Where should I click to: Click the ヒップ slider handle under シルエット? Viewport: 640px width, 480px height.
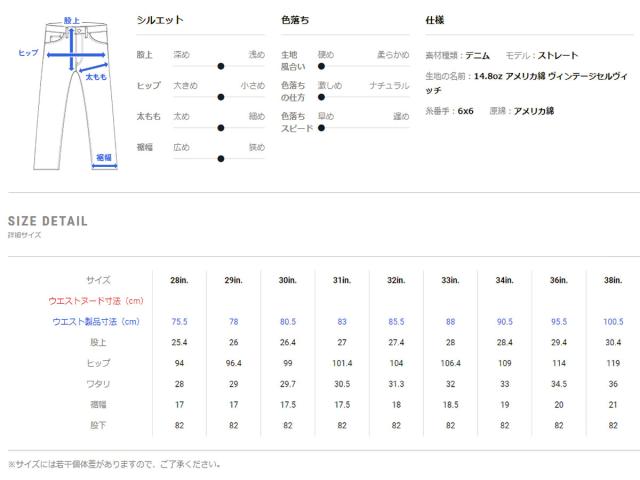pos(221,97)
